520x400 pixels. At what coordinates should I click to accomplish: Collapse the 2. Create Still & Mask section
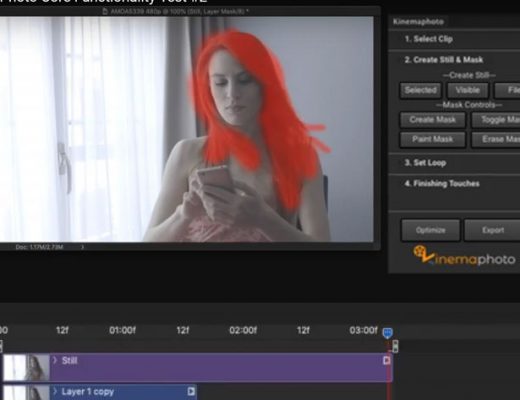click(443, 60)
